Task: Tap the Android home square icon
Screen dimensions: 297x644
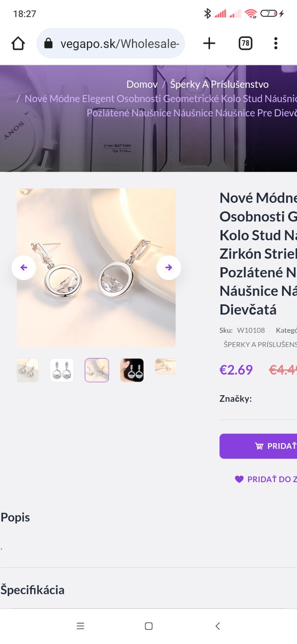Action: click(148, 626)
